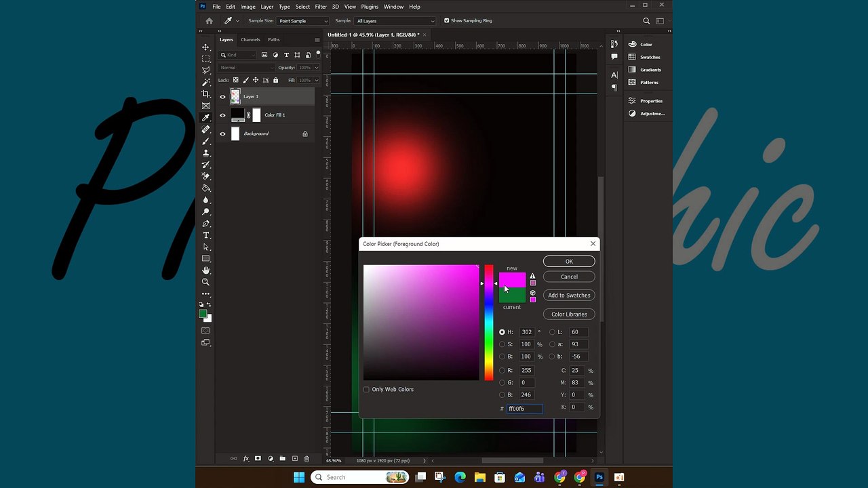Select the L lightness radio button
Viewport: 868px width, 488px height.
point(552,332)
